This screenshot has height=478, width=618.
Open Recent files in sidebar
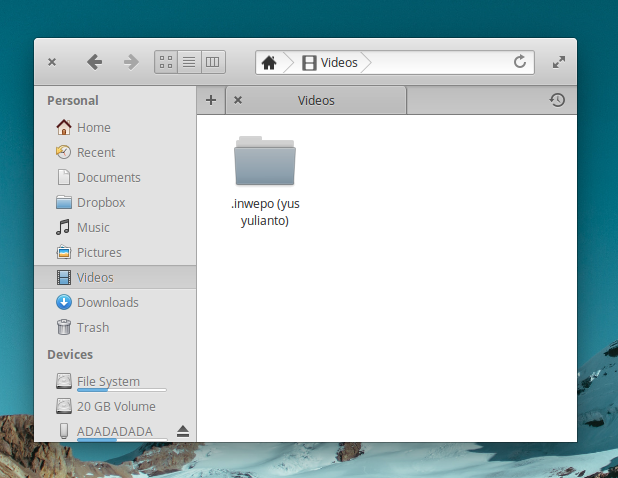(x=96, y=152)
